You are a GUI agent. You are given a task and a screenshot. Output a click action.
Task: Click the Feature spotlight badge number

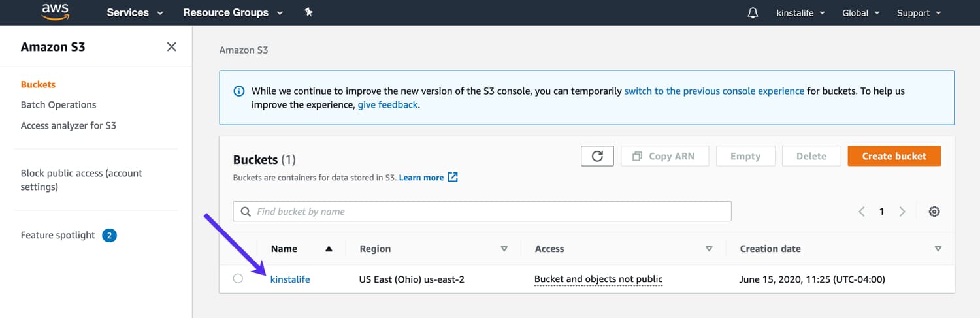pos(109,235)
